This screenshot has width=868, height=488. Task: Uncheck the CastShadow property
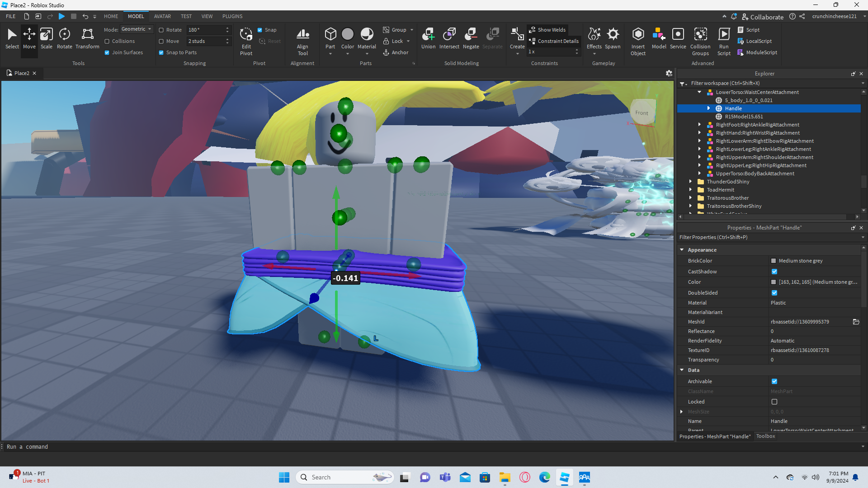[774, 272]
